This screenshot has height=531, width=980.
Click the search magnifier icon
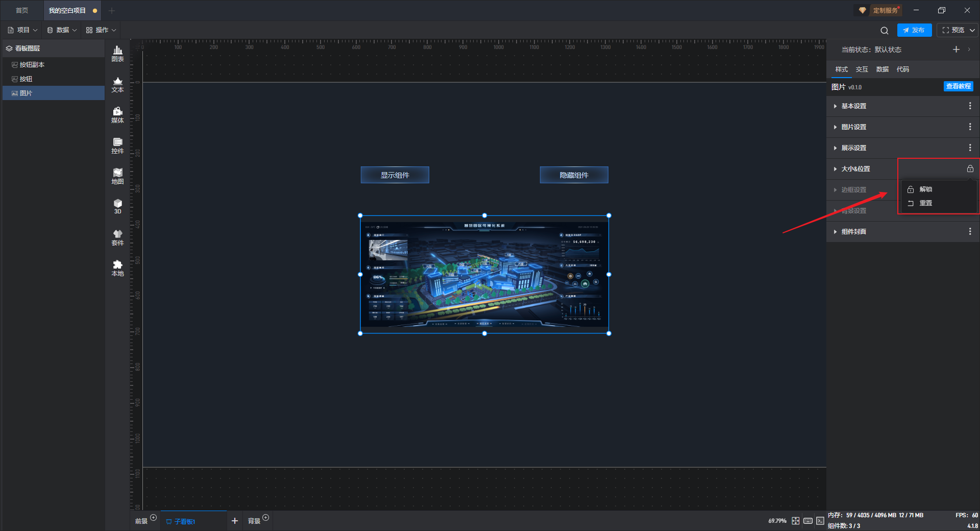tap(885, 30)
